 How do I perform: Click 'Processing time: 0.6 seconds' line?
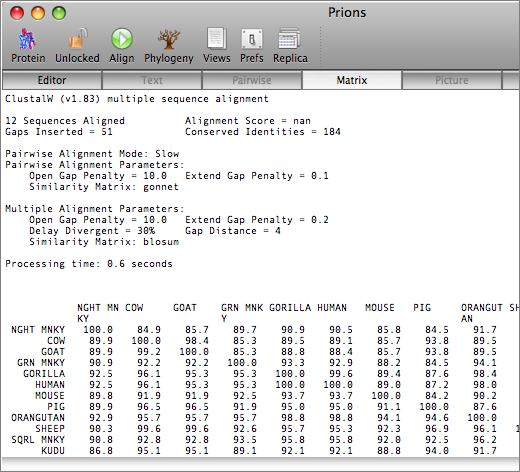pos(89,264)
